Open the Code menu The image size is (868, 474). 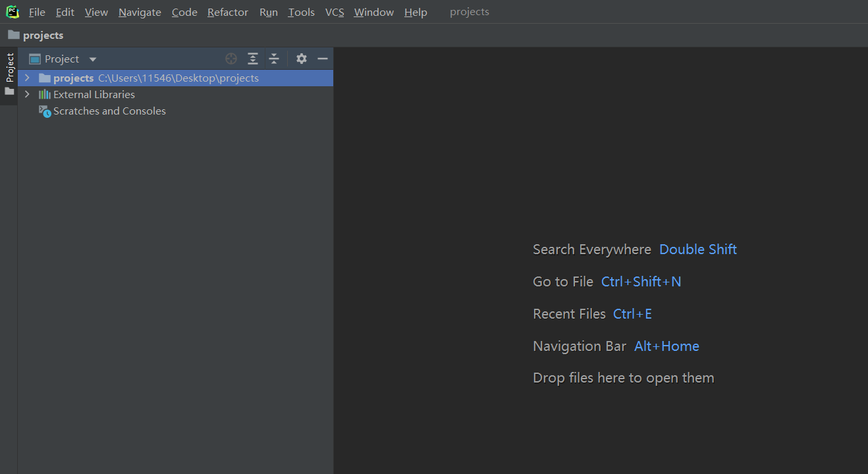[184, 12]
